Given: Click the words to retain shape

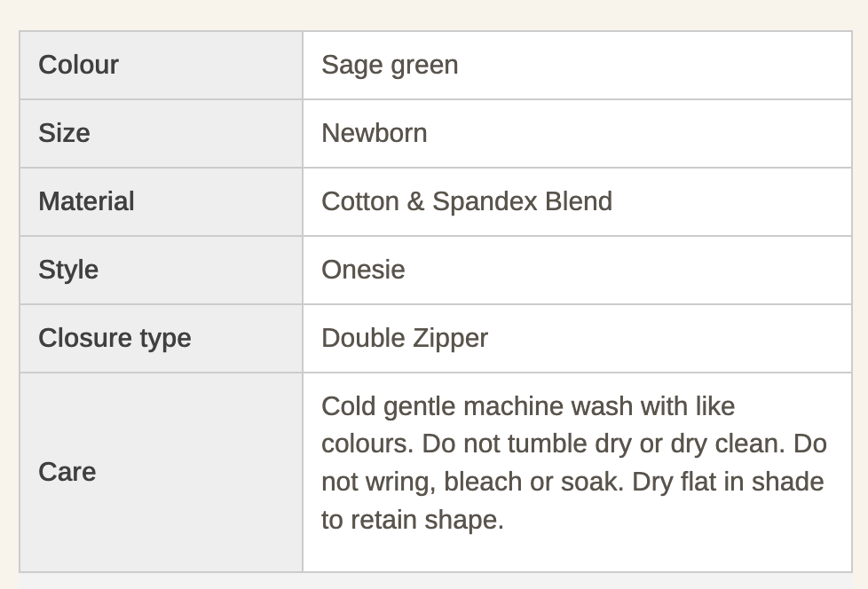Looking at the screenshot, I should (412, 520).
